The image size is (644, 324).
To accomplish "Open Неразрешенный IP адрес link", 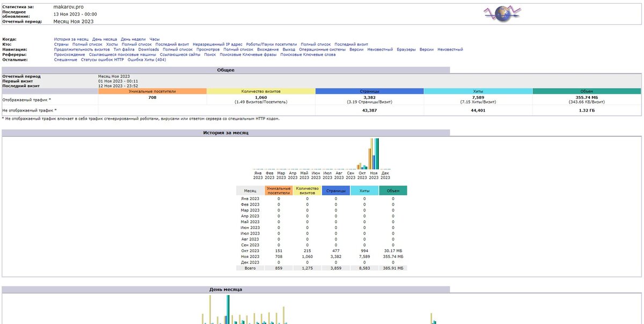I will 217,45.
